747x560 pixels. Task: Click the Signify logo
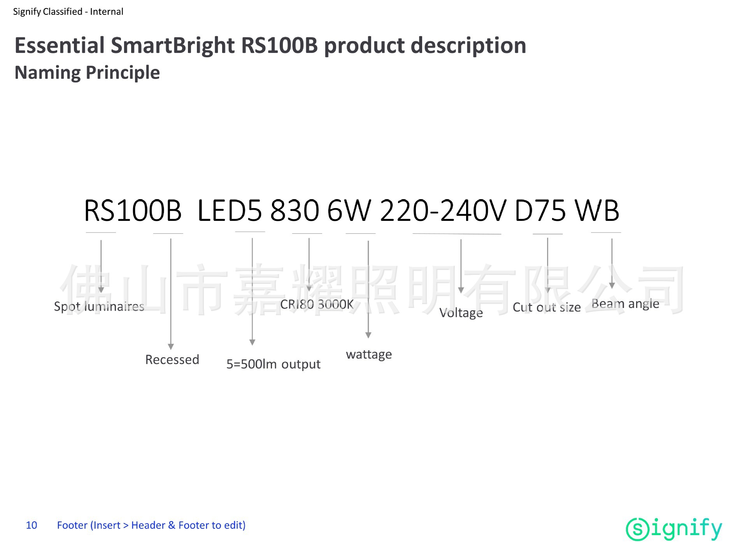[673, 529]
